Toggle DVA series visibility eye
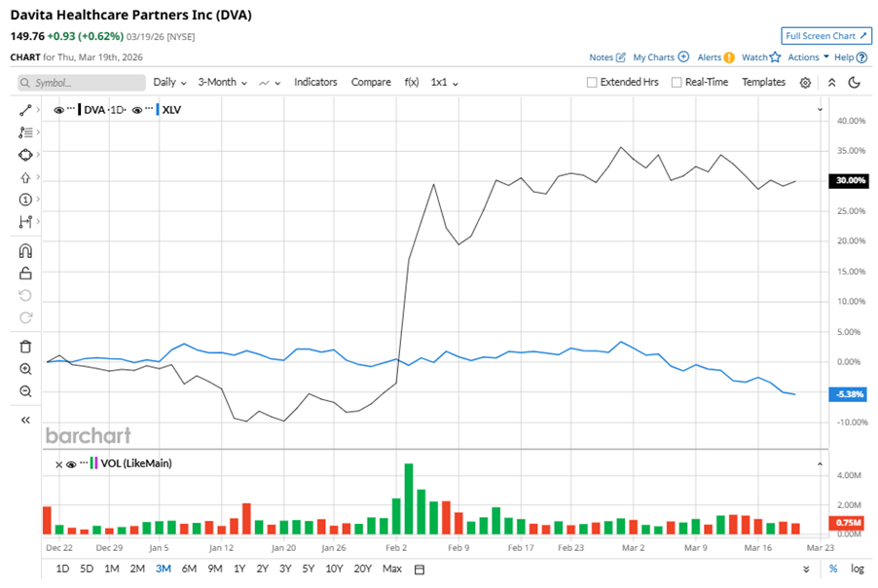 coord(58,110)
